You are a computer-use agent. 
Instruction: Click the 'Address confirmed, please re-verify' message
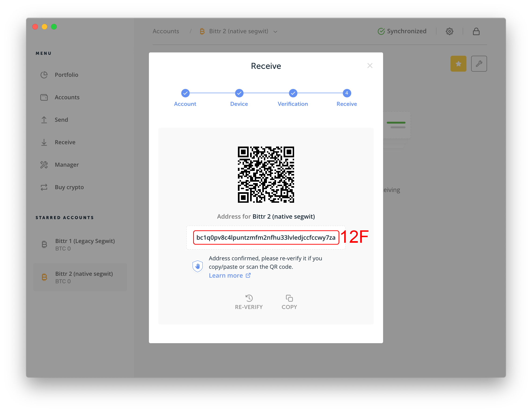[265, 262]
